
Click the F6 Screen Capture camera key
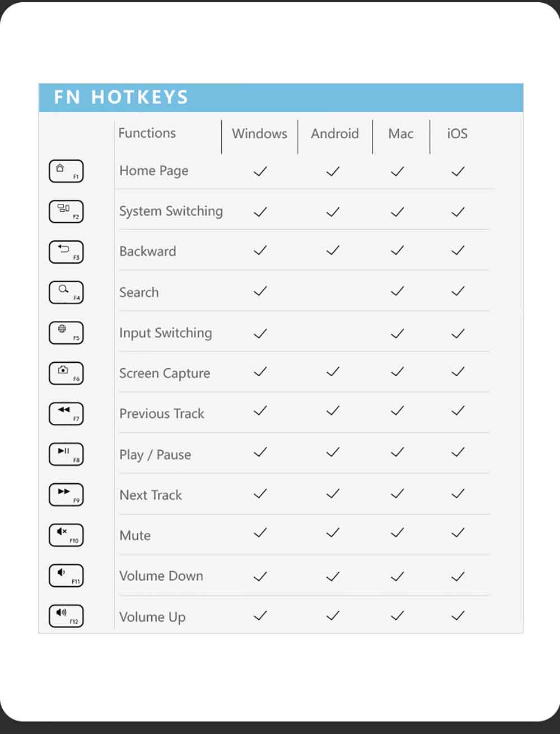[x=66, y=373]
